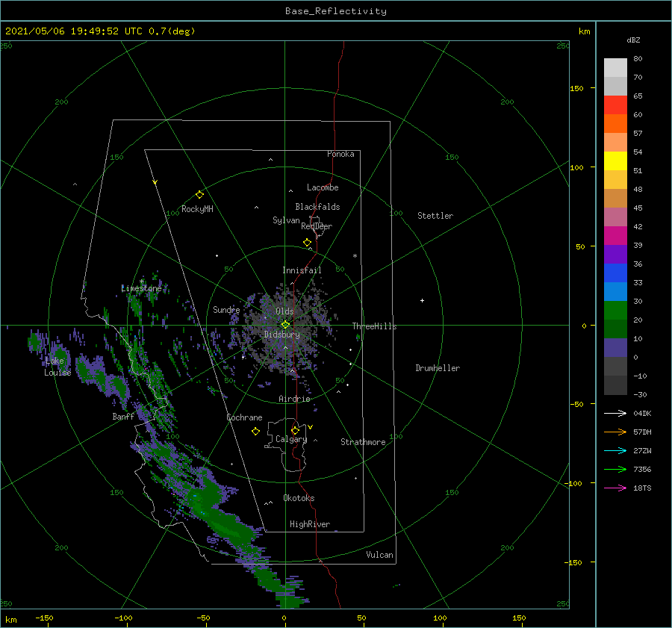Image resolution: width=672 pixels, height=628 pixels.
Task: Pick the bright green 30–20 dBZ swatch
Action: click(x=615, y=311)
